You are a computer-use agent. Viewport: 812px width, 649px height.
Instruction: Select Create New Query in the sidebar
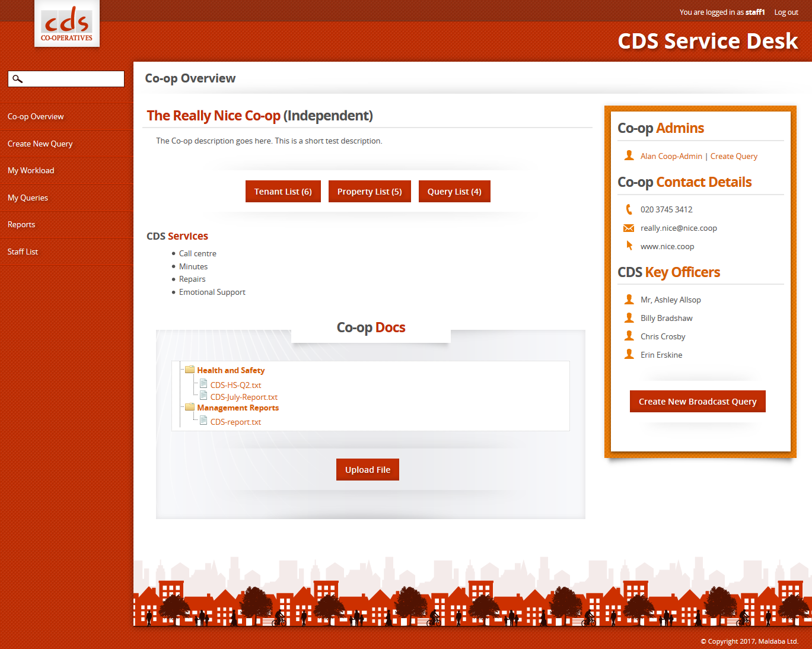[x=40, y=144]
